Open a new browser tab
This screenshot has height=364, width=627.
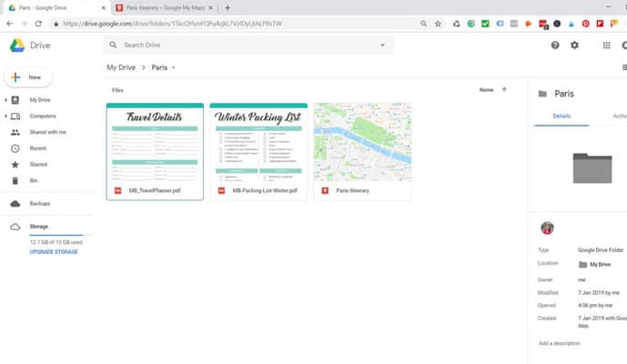[x=228, y=7]
